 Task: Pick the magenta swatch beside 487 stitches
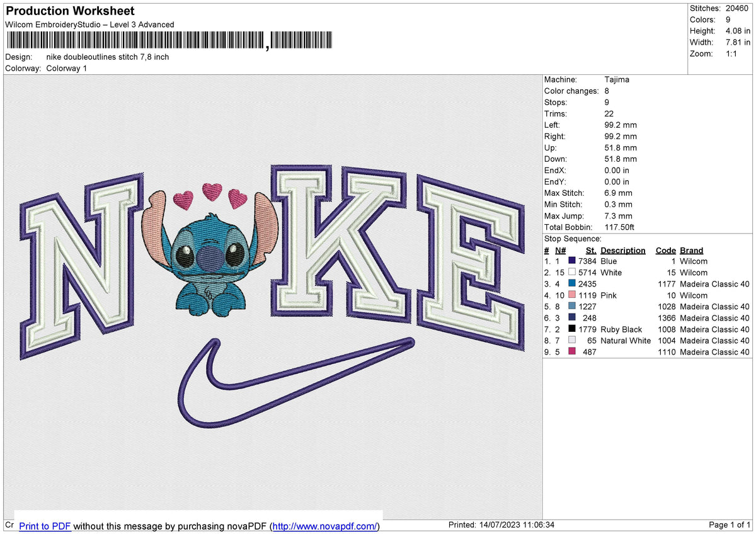572,352
